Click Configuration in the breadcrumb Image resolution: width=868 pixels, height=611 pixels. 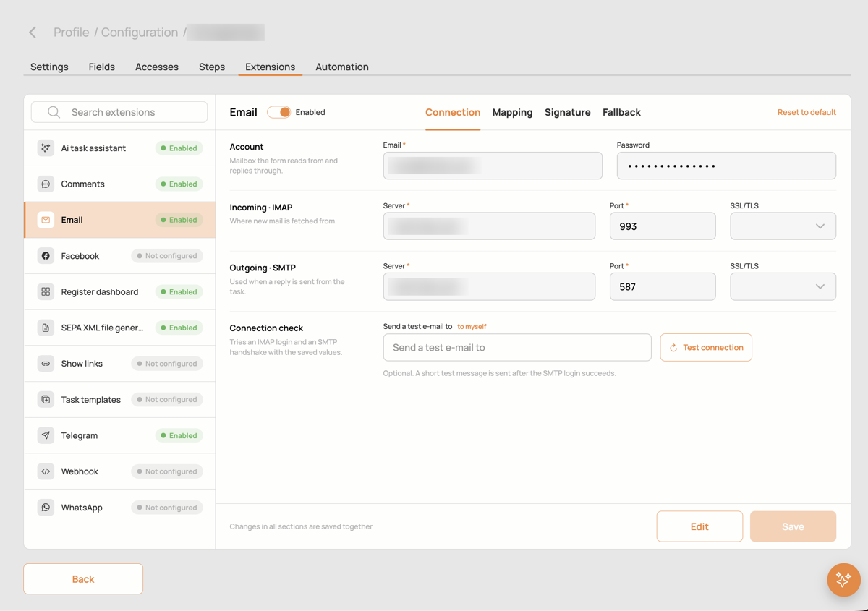(140, 33)
